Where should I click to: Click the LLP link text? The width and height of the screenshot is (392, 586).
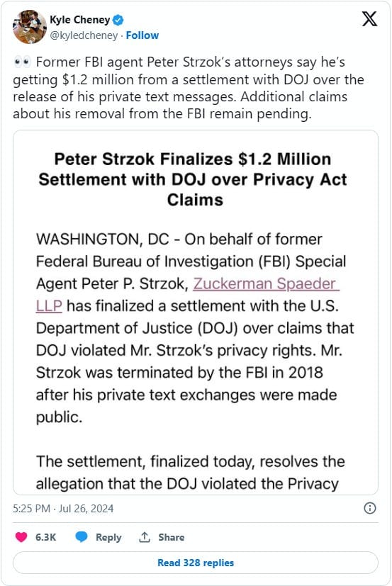pos(49,305)
